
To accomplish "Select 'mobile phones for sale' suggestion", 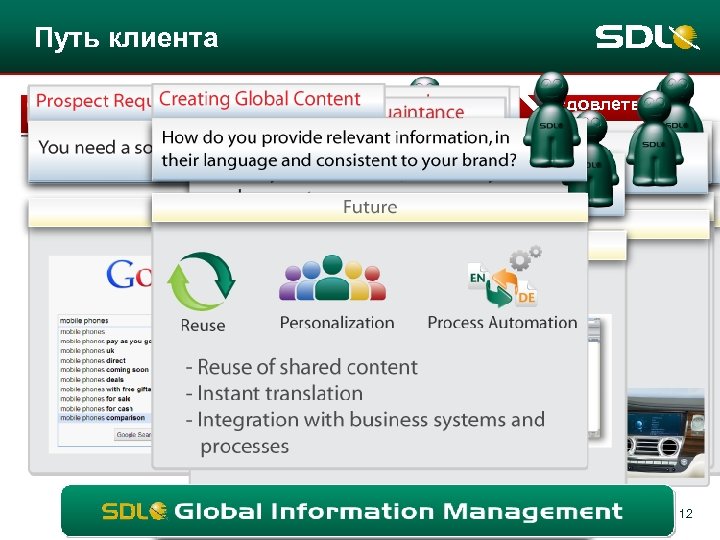I will 95,399.
